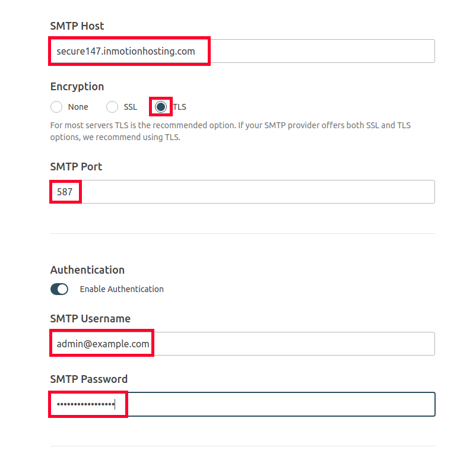476x466 pixels.
Task: Click the "SMTP Port" field label
Action: (x=76, y=167)
